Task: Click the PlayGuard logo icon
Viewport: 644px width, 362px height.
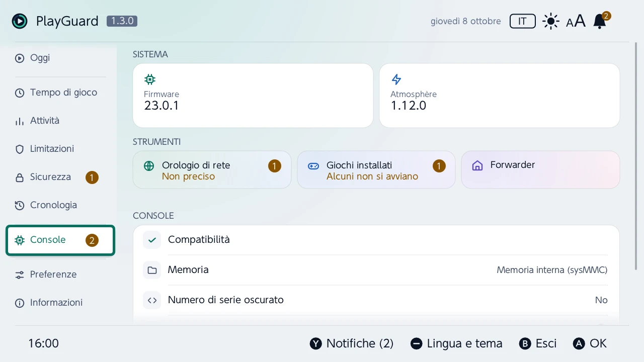Action: tap(20, 21)
